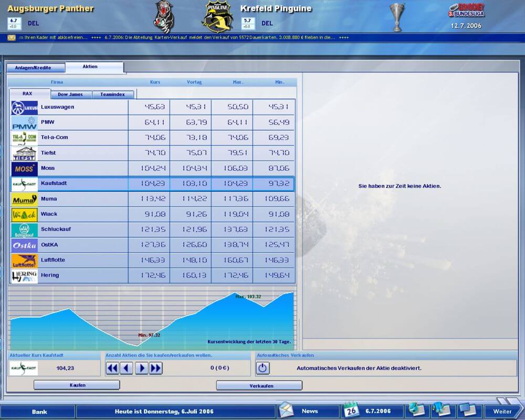525x420 pixels.
Task: Select the OstKA stock row
Action: pyautogui.click(x=153, y=245)
